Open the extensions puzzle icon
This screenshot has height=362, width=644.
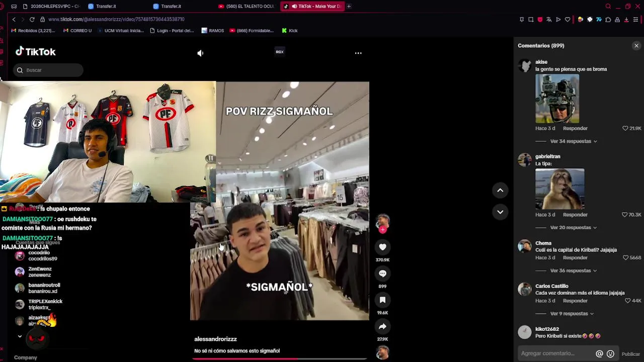coord(608,20)
